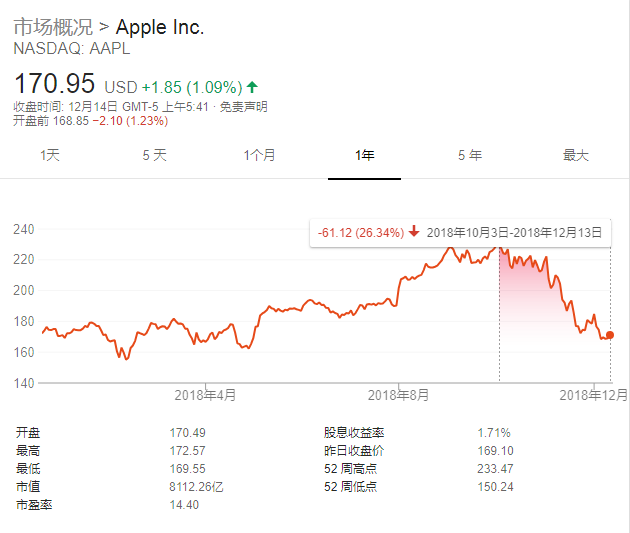This screenshot has width=630, height=533.
Task: Click the green up arrow icon
Action: 251,87
